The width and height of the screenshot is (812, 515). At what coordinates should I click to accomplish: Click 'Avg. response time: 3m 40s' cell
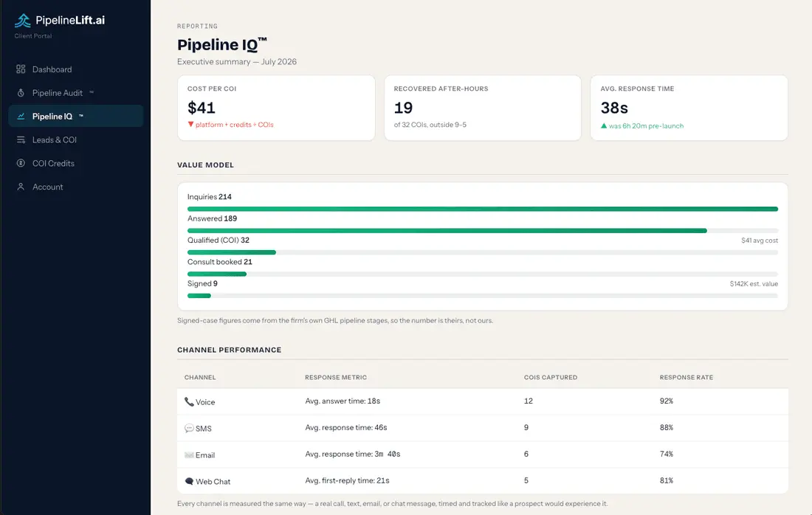(x=353, y=454)
